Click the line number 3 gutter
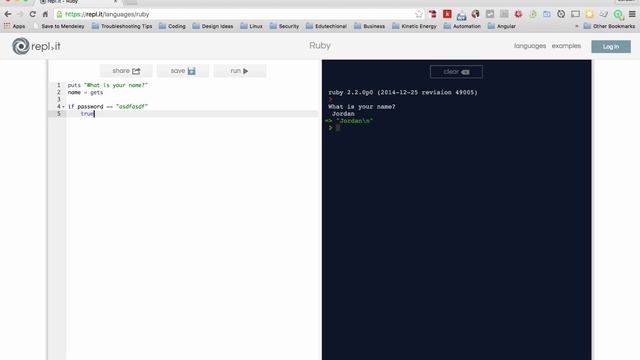 58,100
